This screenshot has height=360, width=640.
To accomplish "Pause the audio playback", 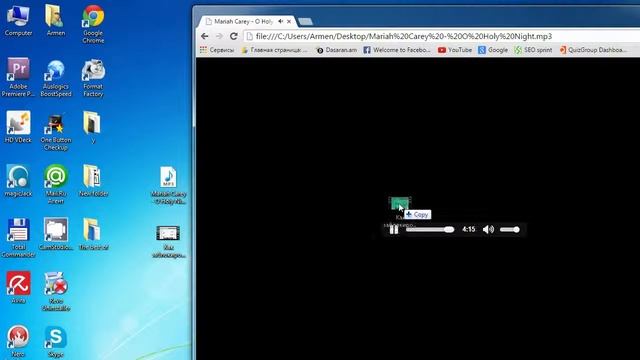I will 394,230.
